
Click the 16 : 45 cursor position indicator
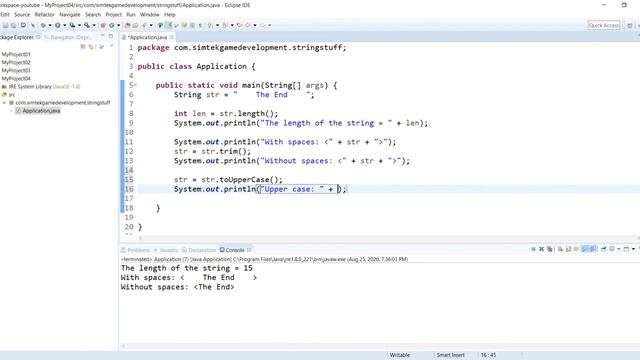(x=488, y=355)
